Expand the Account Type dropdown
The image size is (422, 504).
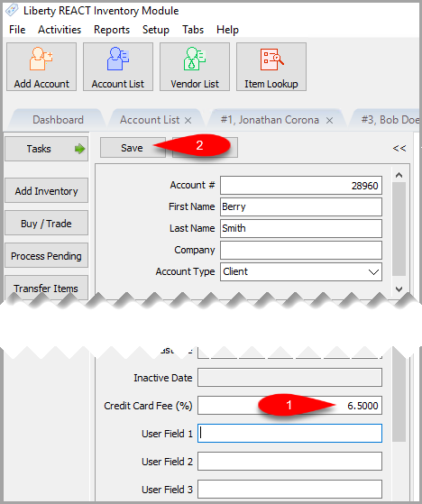click(373, 272)
